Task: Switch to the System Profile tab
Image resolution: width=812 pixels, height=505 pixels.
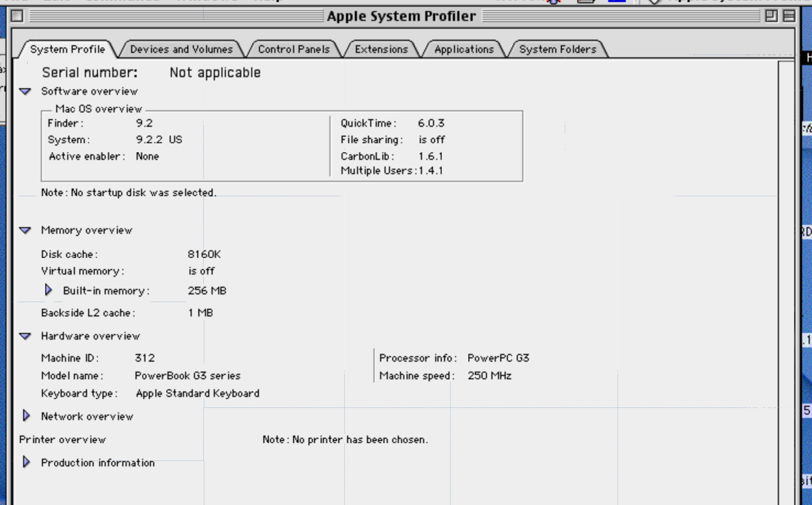Action: [68, 49]
